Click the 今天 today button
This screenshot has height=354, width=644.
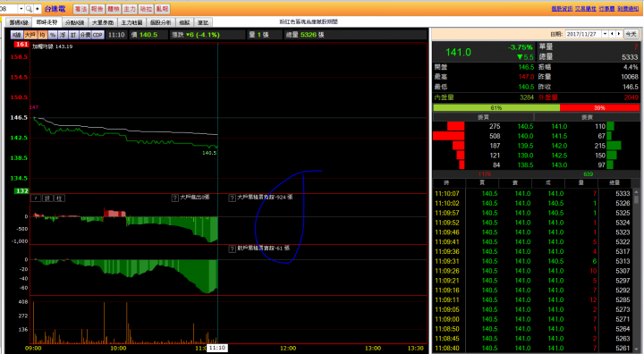(x=631, y=34)
